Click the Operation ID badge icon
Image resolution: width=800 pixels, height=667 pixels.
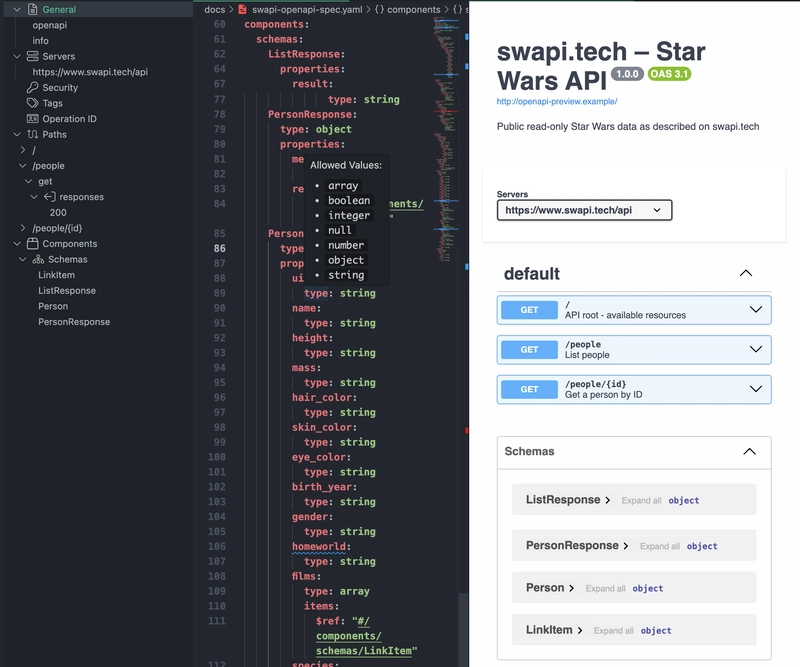(33, 119)
